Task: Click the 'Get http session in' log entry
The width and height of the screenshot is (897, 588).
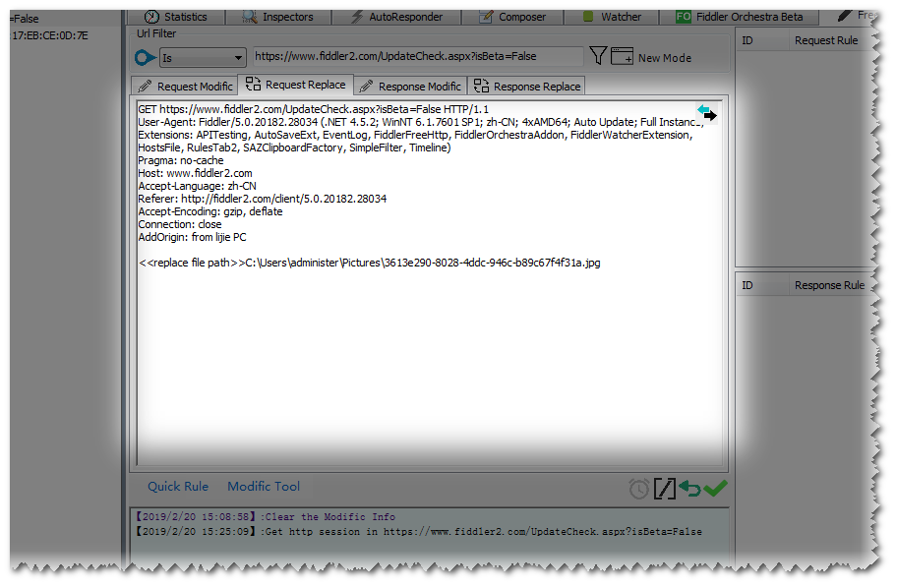Action: (419, 532)
